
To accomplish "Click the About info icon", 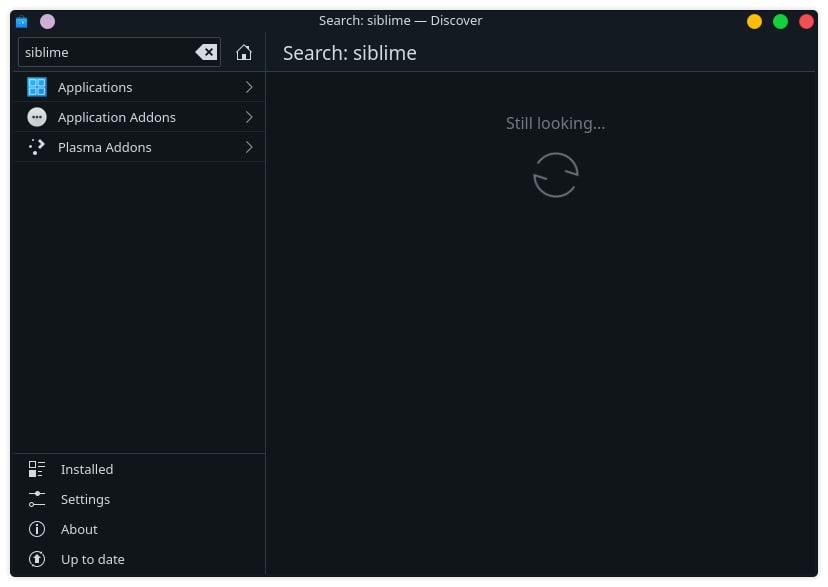I will click(x=37, y=529).
